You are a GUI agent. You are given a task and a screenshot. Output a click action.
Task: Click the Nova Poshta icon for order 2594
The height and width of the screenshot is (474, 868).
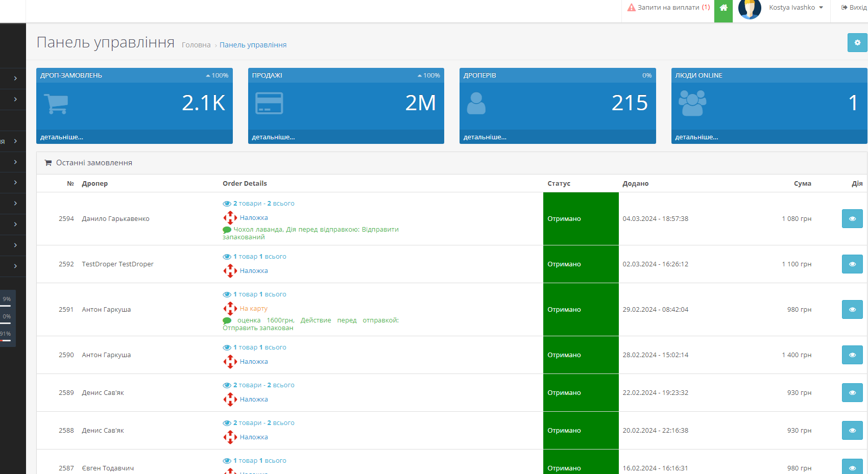(x=230, y=218)
